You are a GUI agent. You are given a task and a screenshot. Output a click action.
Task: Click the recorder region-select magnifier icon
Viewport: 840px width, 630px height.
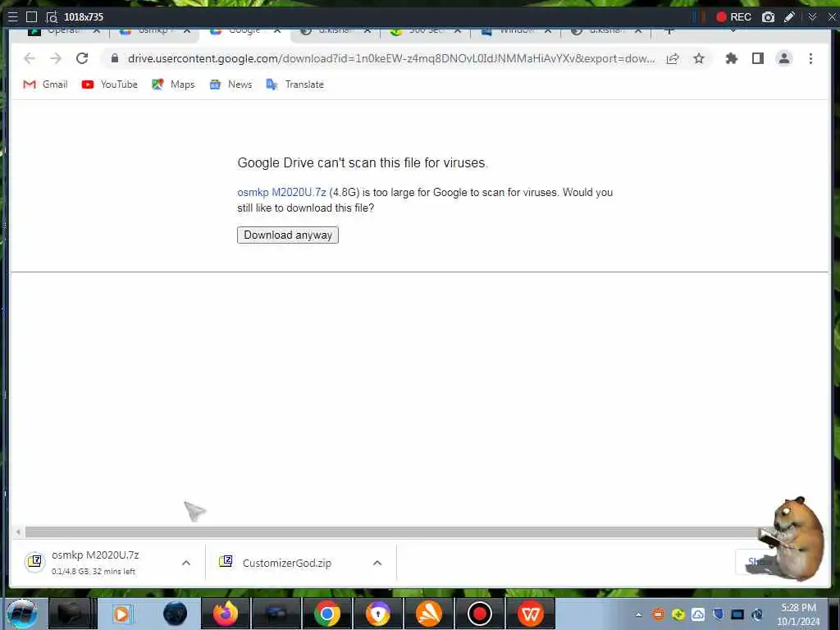pos(52,17)
